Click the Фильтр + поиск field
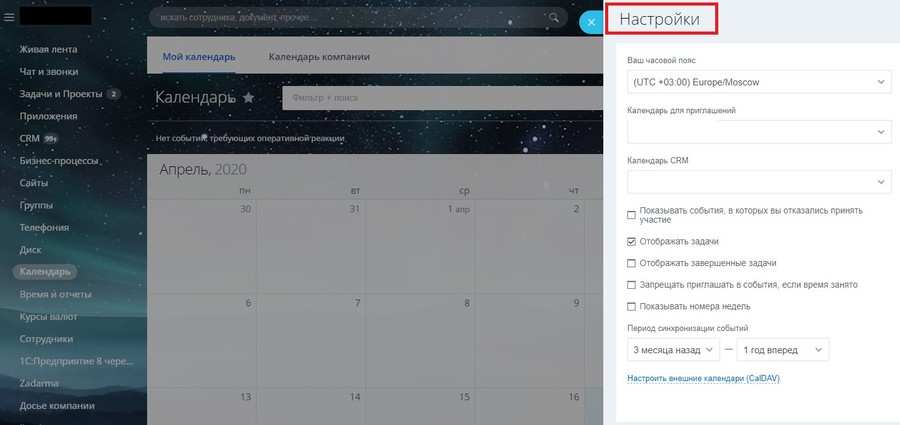 pos(442,98)
